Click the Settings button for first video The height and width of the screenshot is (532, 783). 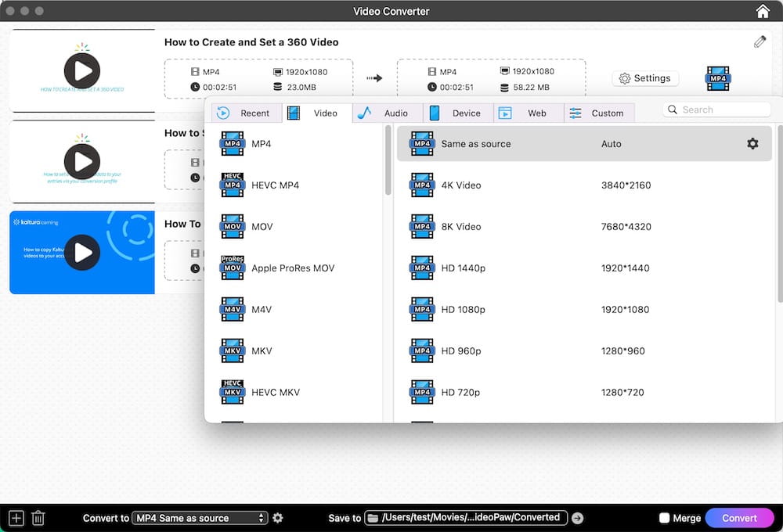click(x=645, y=78)
